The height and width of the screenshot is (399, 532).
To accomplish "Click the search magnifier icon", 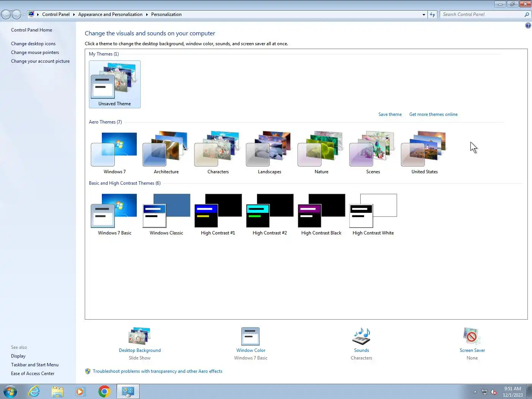I will click(x=527, y=14).
